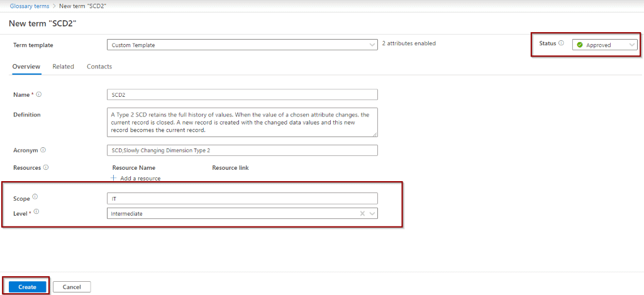Click the Status info icon

pos(561,43)
